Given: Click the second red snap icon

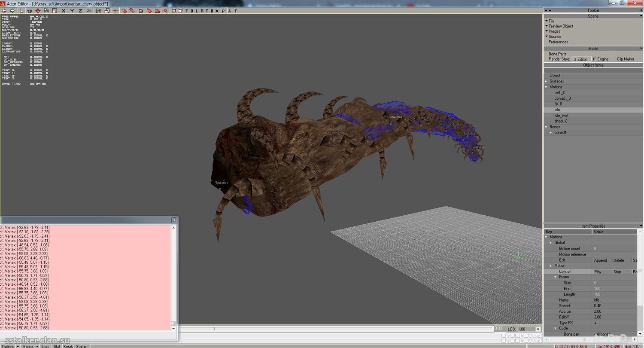Looking at the screenshot, I should [132, 10].
